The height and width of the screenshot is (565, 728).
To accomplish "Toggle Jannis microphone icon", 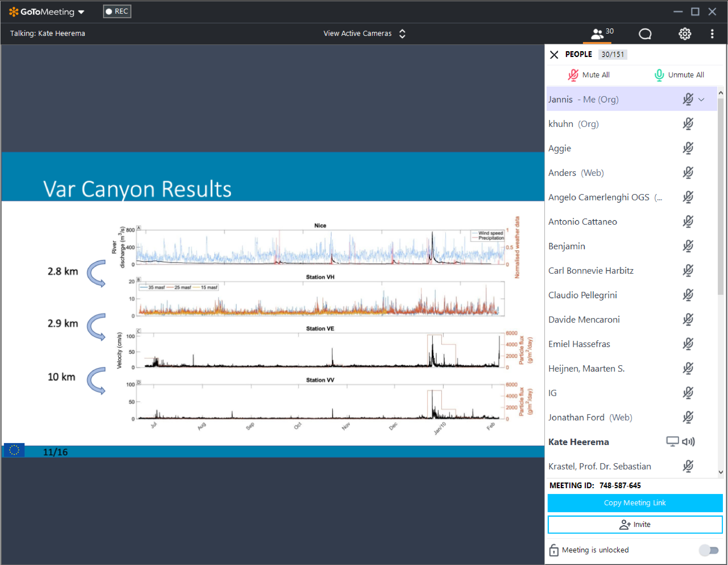I will 688,99.
